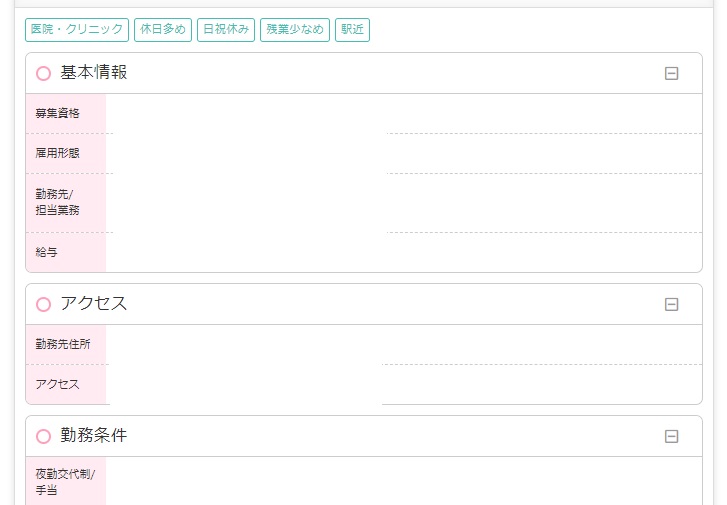Click the 駅近 tag
This screenshot has height=505, width=727.
pos(352,30)
